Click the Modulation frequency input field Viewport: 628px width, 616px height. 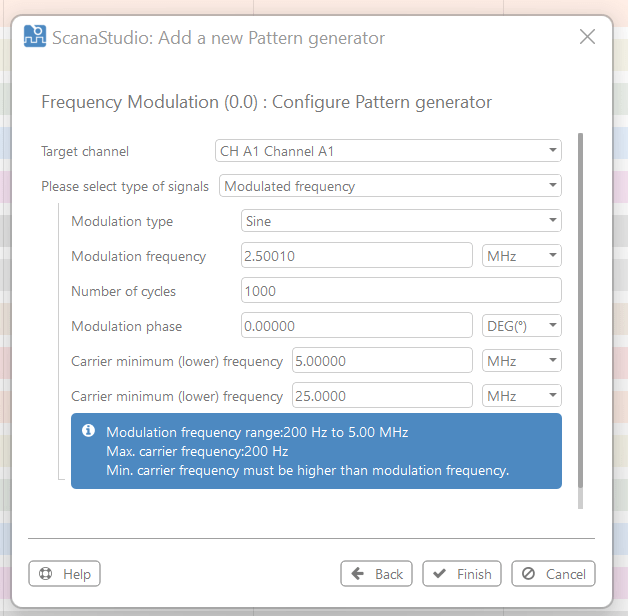(x=356, y=256)
